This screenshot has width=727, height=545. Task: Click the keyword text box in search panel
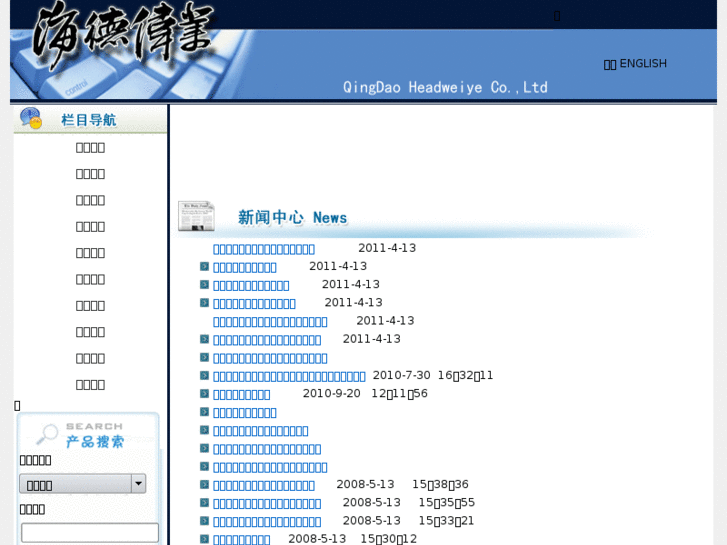(90, 532)
